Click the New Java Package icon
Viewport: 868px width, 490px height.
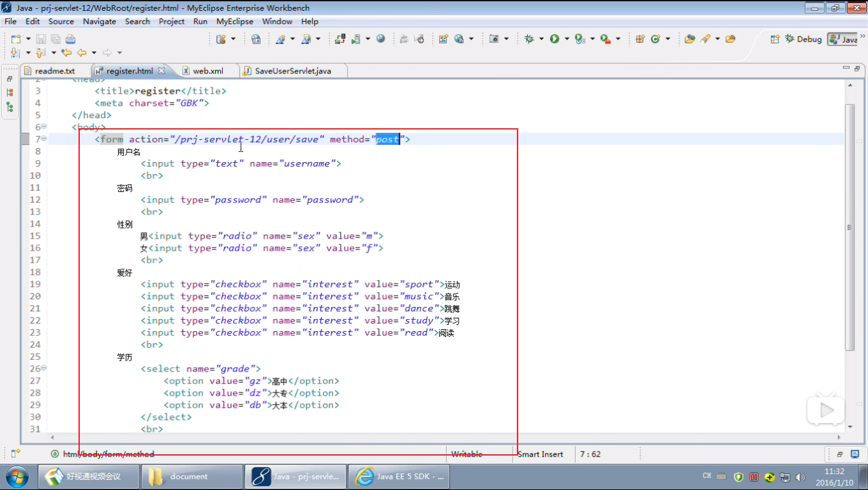[x=640, y=39]
